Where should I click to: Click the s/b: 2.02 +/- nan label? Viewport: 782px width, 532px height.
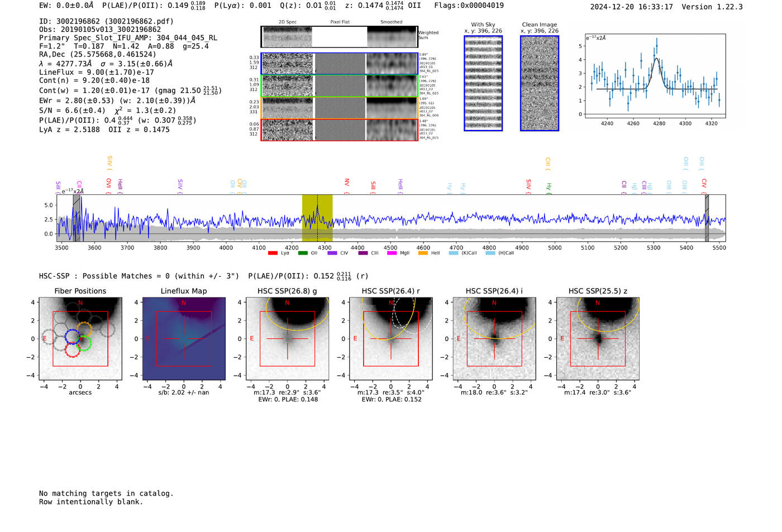pos(184,393)
